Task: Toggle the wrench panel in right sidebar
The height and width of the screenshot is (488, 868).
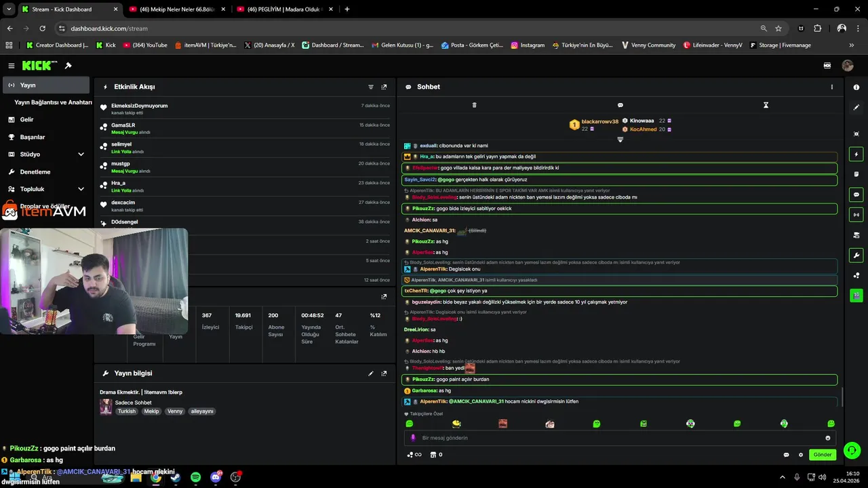Action: click(x=856, y=256)
